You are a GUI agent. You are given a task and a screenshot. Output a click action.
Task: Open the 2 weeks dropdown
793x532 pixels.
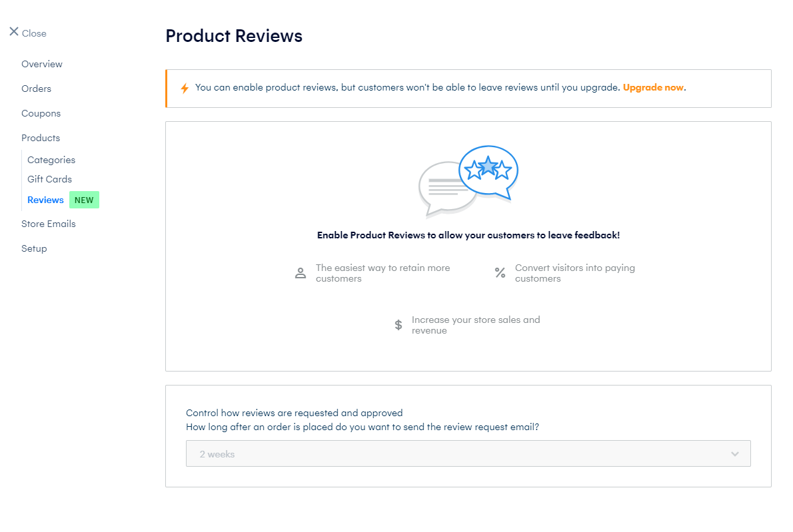[468, 453]
